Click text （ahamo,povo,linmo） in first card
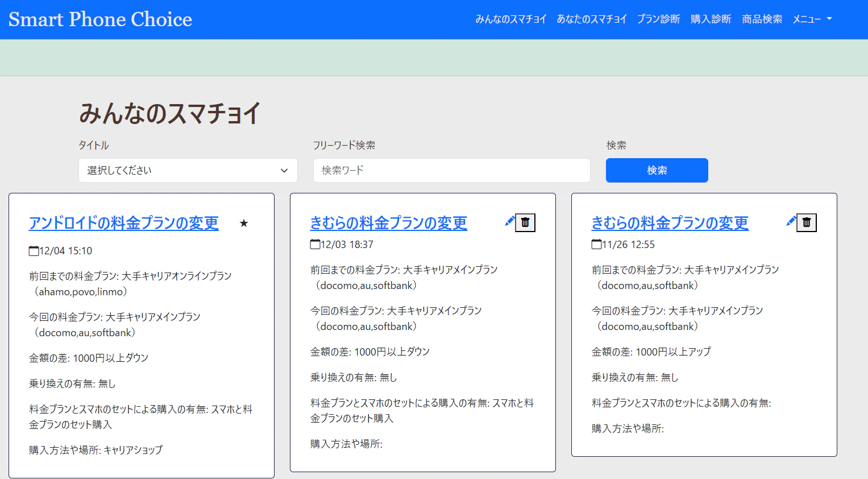868x479 pixels. [81, 292]
